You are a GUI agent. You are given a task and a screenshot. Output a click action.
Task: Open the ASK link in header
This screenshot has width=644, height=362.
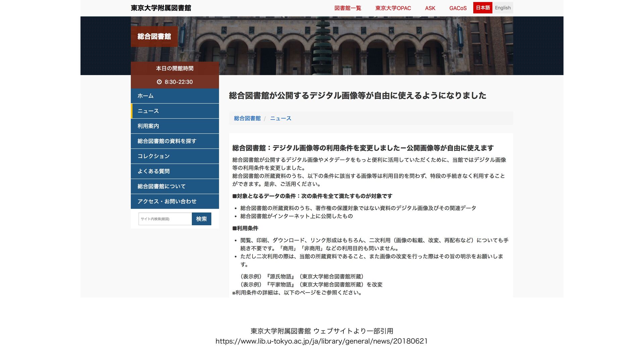430,8
